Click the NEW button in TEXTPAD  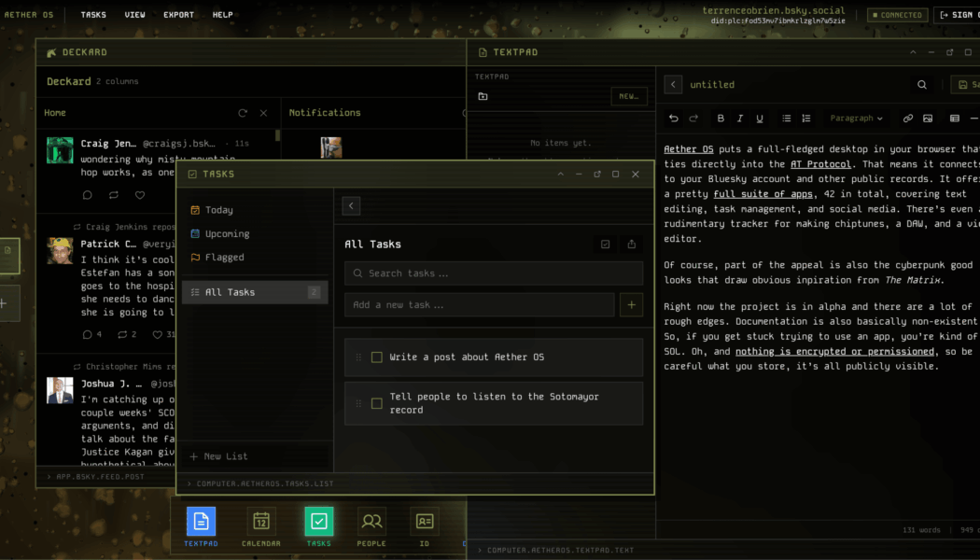(x=629, y=96)
